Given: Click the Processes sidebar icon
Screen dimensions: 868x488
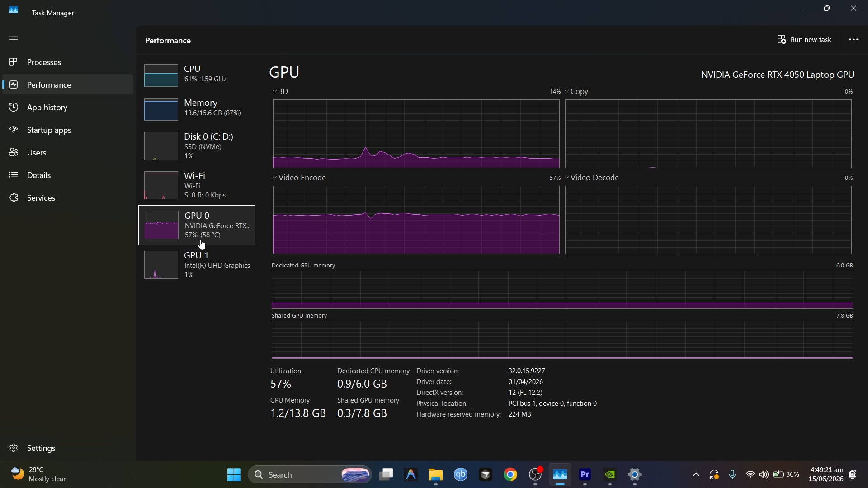Looking at the screenshot, I should pyautogui.click(x=14, y=62).
